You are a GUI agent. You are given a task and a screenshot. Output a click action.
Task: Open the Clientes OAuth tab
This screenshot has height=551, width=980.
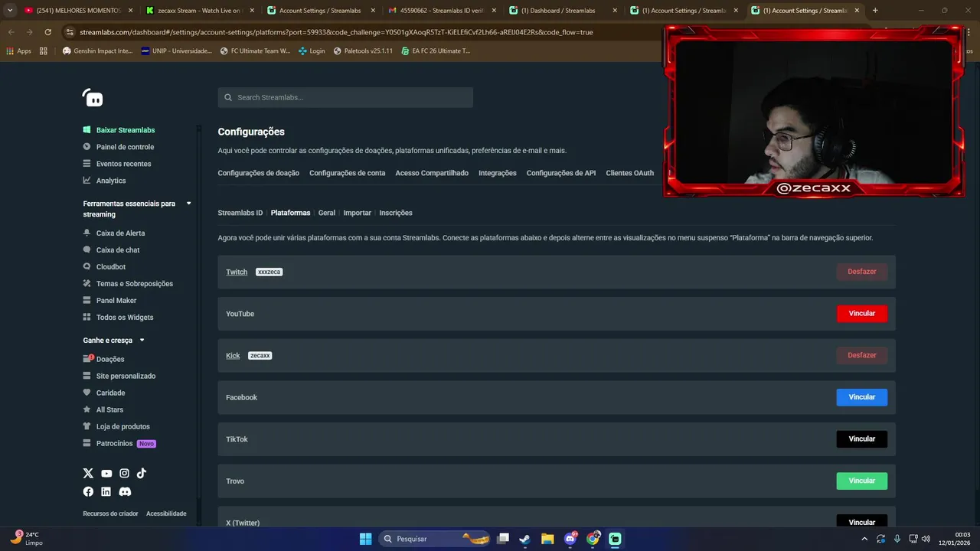point(630,173)
